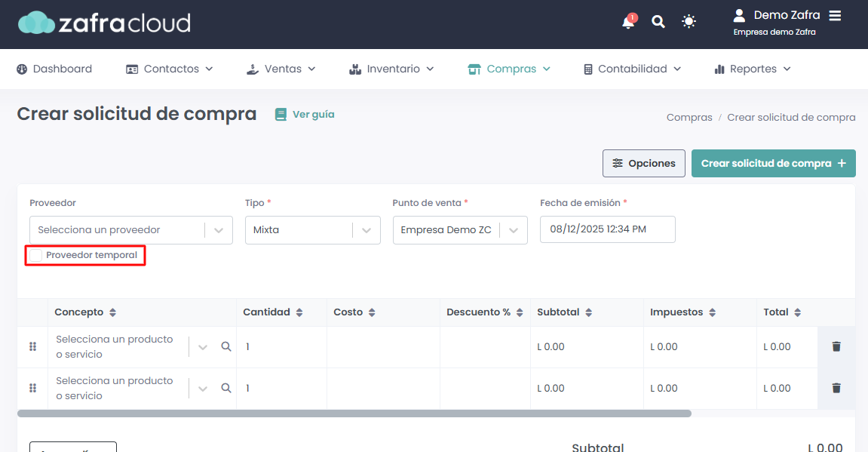Grab the first row drag handle
The height and width of the screenshot is (452, 868).
(32, 346)
